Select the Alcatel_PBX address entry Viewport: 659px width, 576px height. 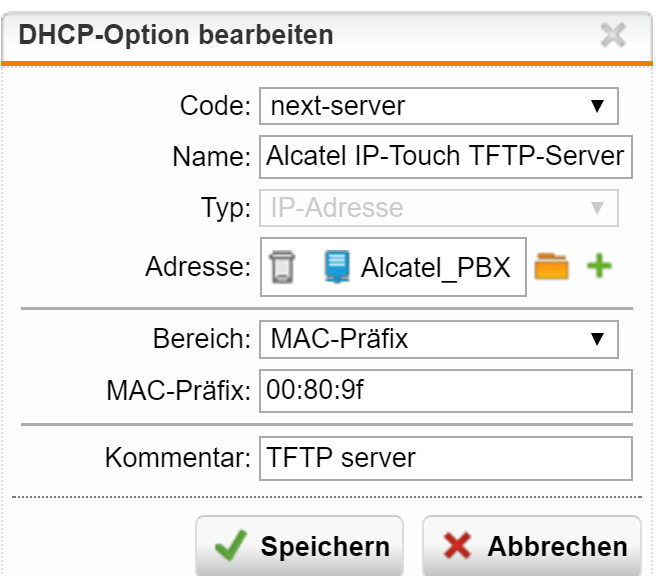[435, 267]
